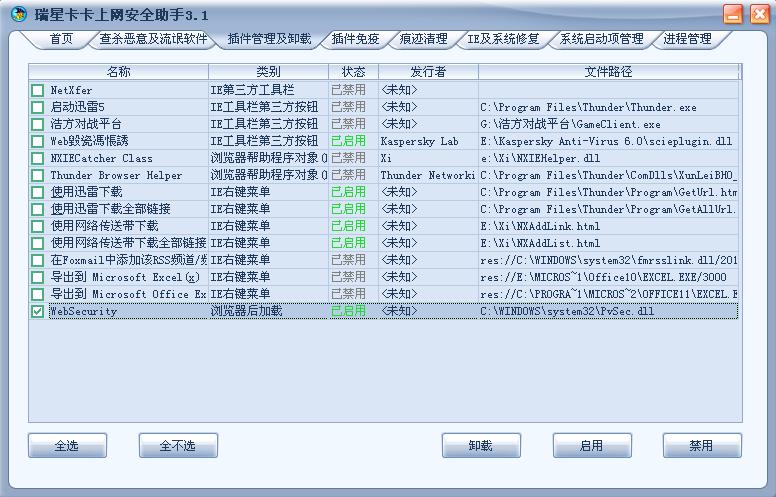776x497 pixels.
Task: Tick the checkbox for 使用网络传送带下载
Action: 37,226
